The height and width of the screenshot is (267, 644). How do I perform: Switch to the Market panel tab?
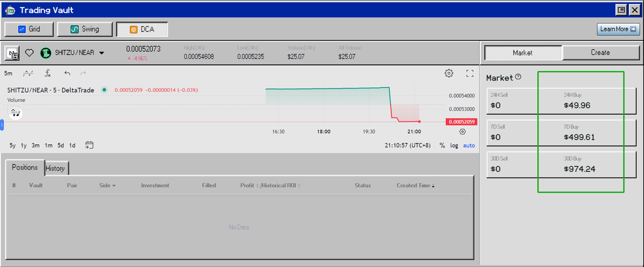(523, 53)
